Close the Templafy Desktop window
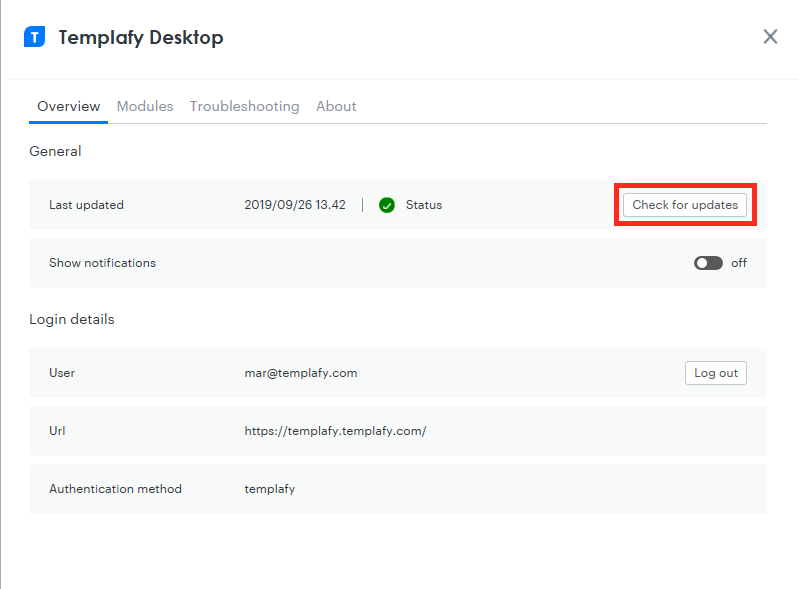The height and width of the screenshot is (589, 799). click(x=770, y=37)
